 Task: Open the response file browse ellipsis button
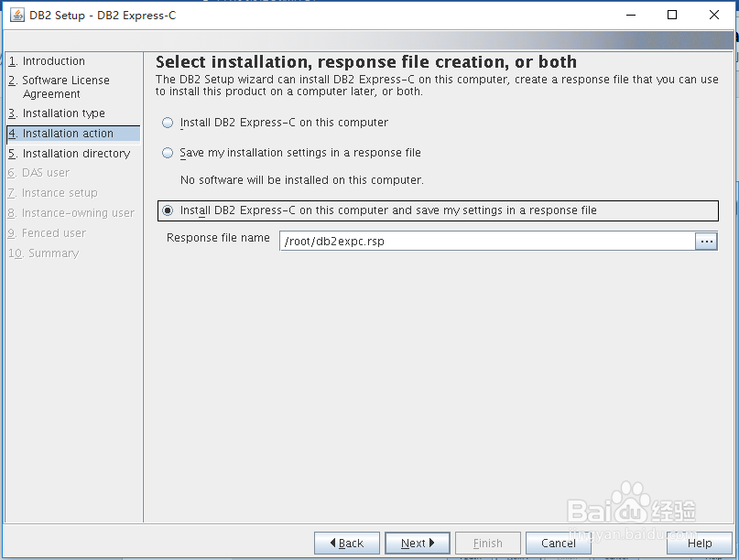pyautogui.click(x=706, y=242)
